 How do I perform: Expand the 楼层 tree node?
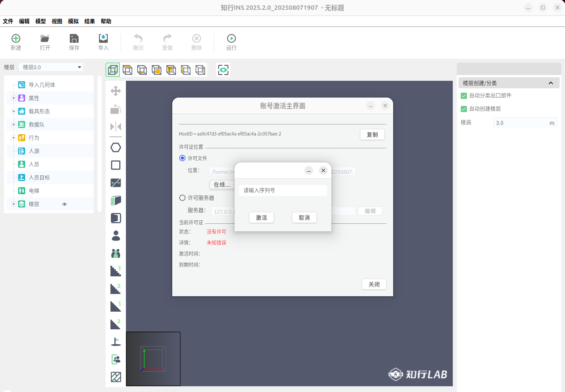(13, 204)
